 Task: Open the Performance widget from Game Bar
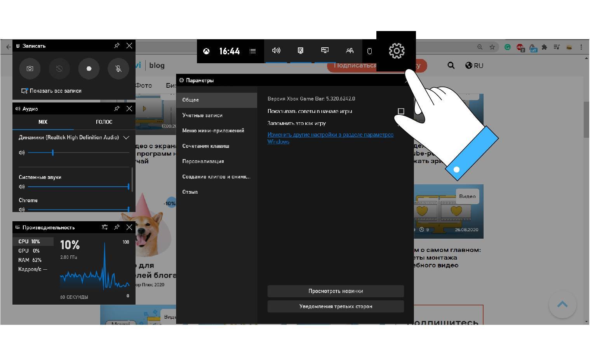(x=325, y=51)
